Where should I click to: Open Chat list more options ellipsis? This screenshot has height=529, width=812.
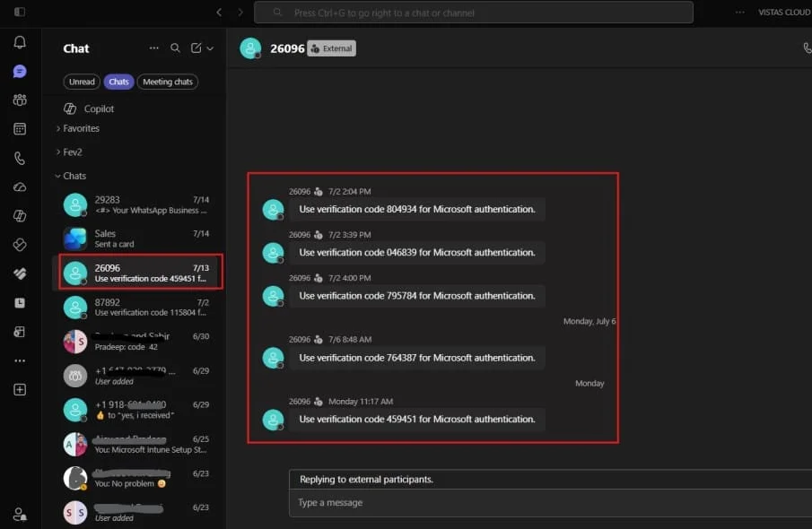(x=153, y=48)
